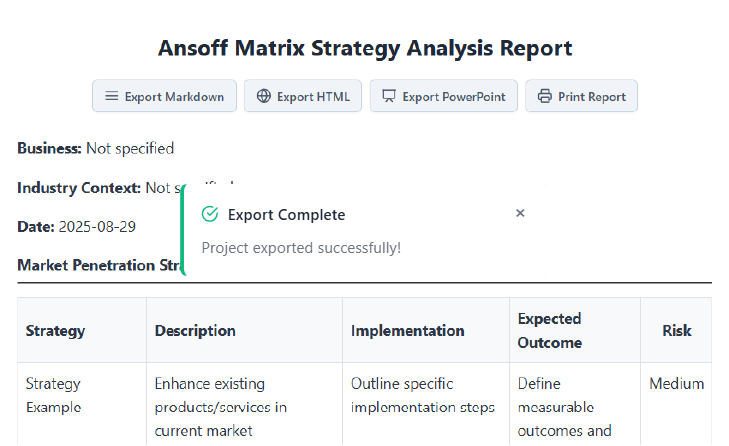Click the green checkmark icon in the notification
The width and height of the screenshot is (729, 446).
[210, 214]
